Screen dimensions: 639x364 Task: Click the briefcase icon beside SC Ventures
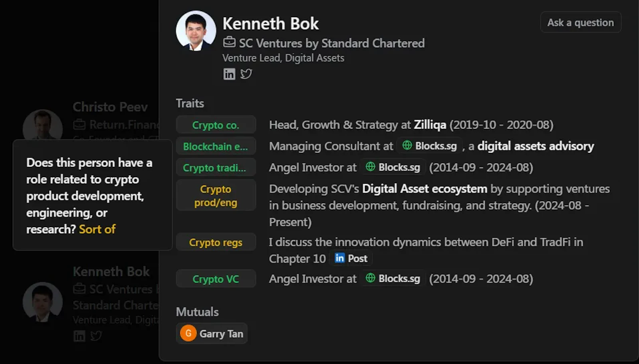coord(229,42)
